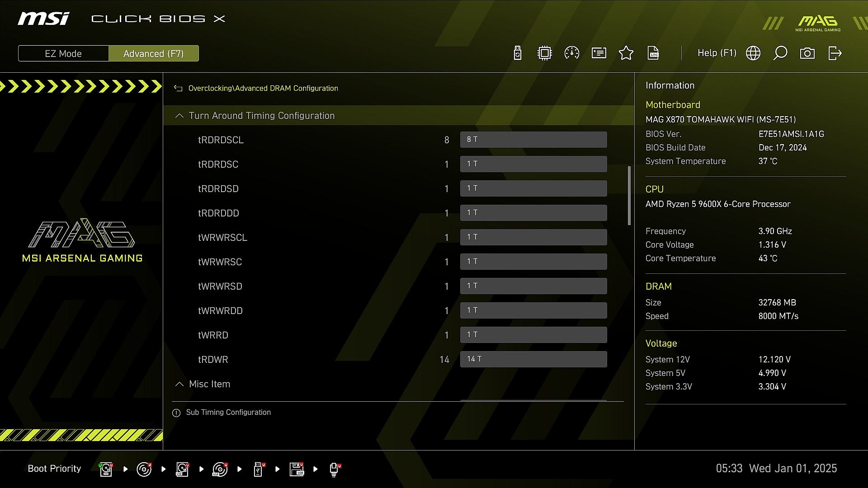
Task: Open the M-Flash USB update icon
Action: point(518,53)
